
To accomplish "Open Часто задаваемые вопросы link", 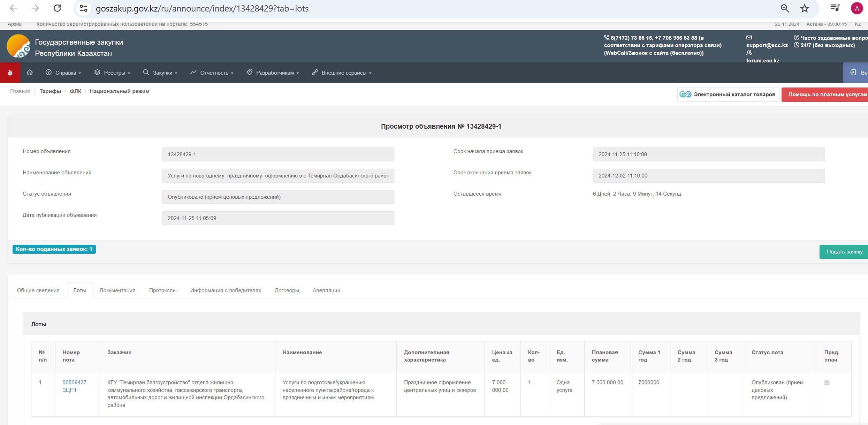I will coord(834,38).
